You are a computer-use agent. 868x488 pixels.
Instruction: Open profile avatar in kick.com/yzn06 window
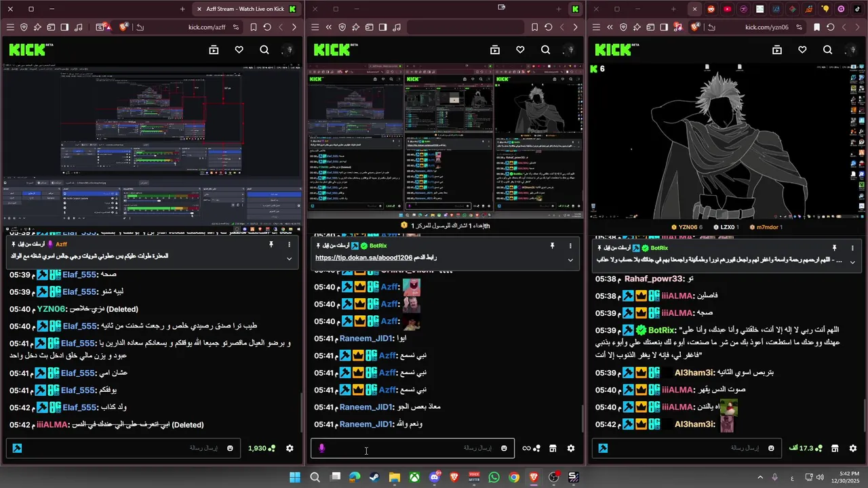click(853, 49)
